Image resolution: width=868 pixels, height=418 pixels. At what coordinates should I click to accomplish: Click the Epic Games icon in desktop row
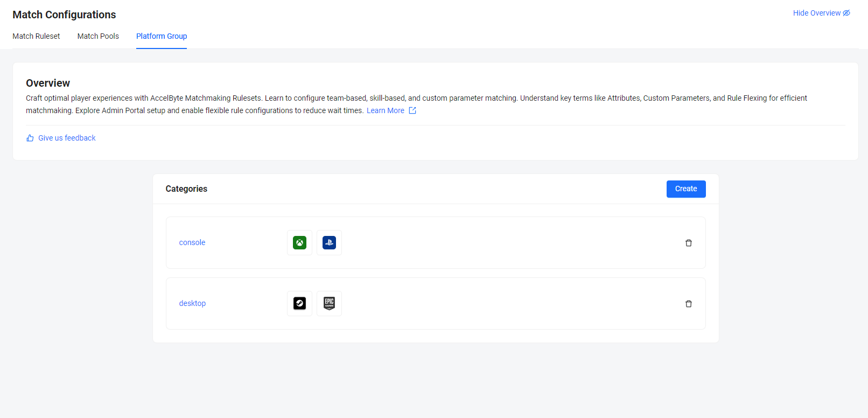point(329,304)
